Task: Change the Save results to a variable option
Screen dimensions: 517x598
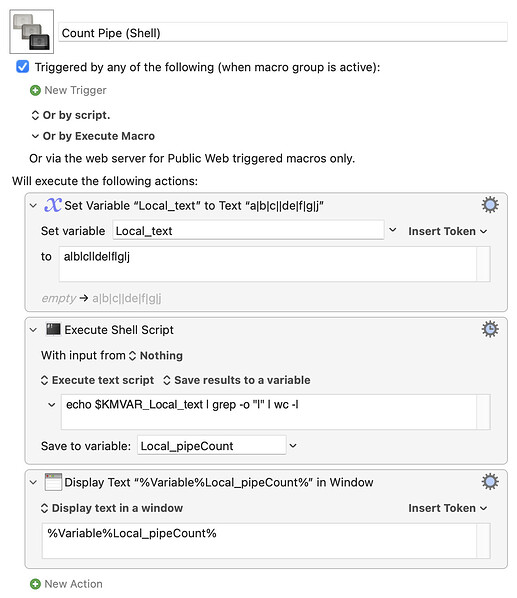Action: [x=237, y=380]
